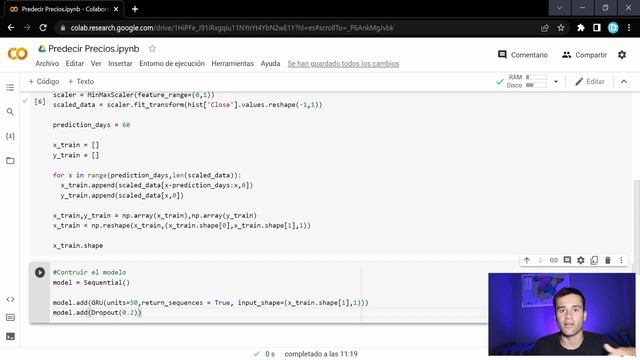Open the terminal panel icon
Screen dimensions: 640x360
click(x=10, y=336)
